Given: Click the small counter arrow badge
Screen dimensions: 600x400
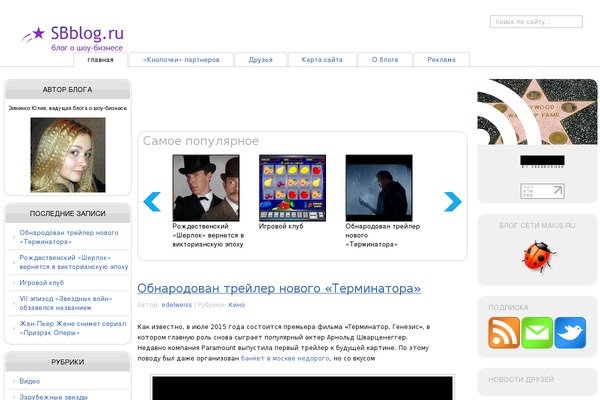Looking at the screenshot, I should [x=542, y=191].
